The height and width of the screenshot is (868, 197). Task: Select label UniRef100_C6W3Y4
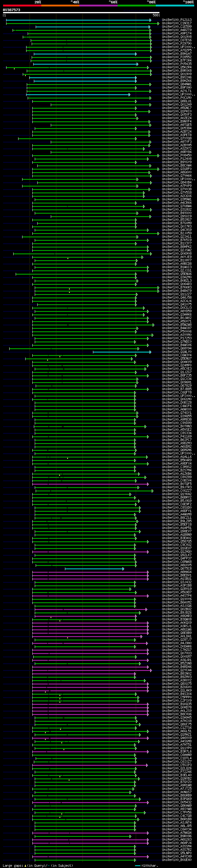point(177,355)
